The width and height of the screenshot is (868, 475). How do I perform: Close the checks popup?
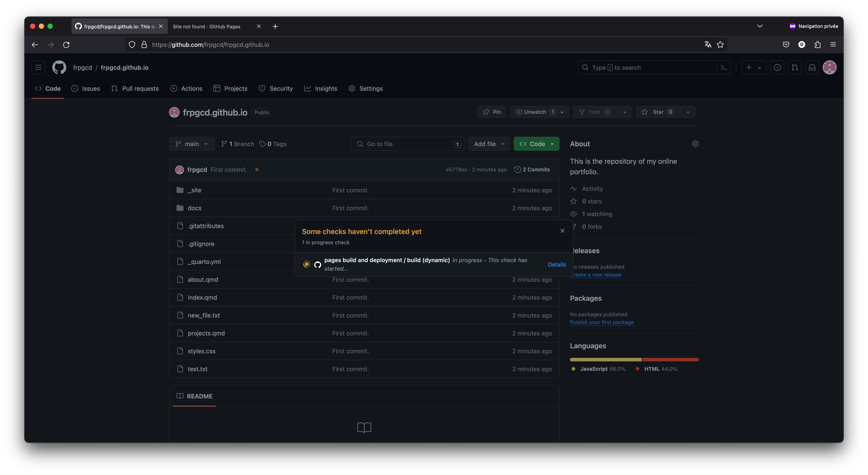[562, 231]
